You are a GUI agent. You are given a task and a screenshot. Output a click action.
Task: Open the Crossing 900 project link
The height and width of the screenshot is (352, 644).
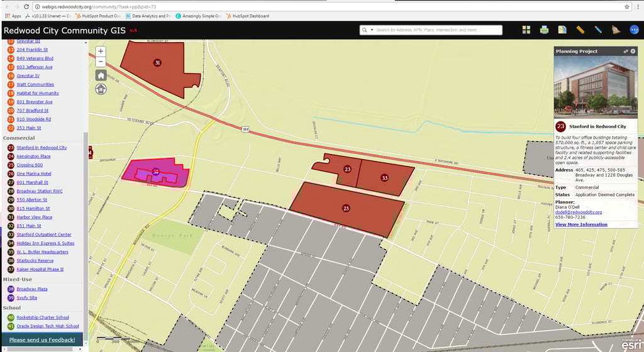tap(30, 165)
